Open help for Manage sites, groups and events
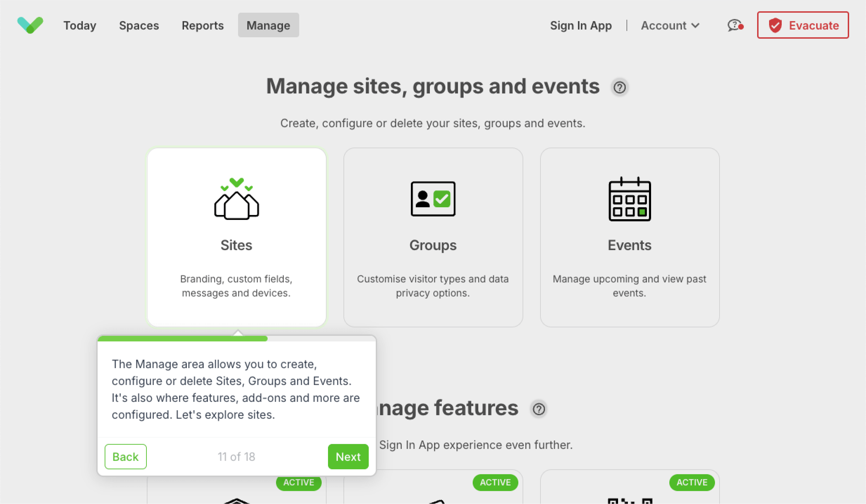This screenshot has width=866, height=504. (620, 87)
